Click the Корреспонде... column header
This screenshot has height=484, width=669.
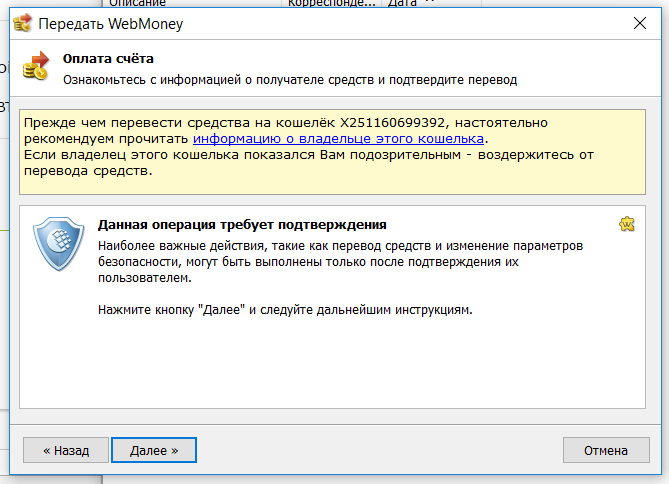pos(332,3)
